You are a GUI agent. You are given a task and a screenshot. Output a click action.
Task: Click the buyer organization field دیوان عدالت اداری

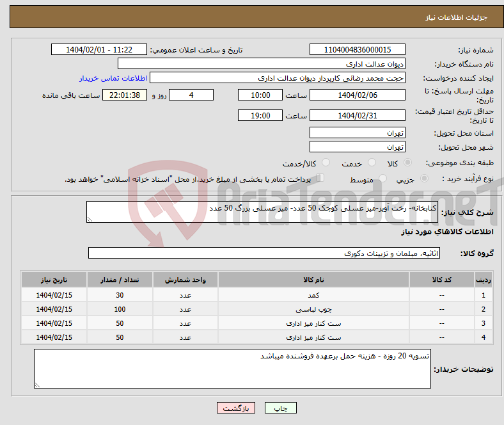(262, 64)
